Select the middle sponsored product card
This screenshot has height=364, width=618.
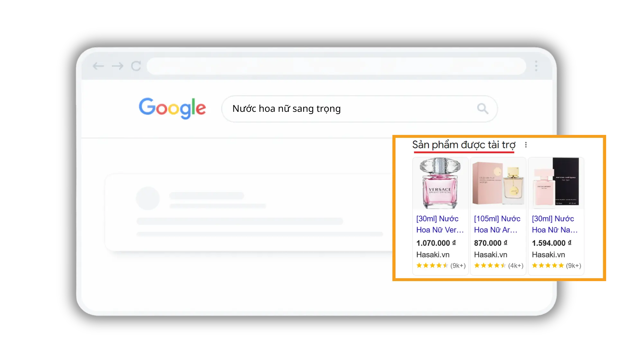point(498,215)
